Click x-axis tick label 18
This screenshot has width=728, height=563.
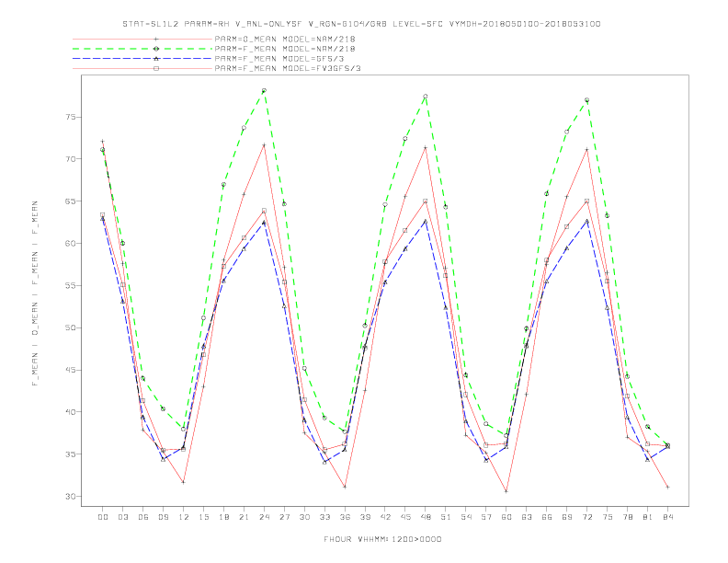pyautogui.click(x=223, y=517)
